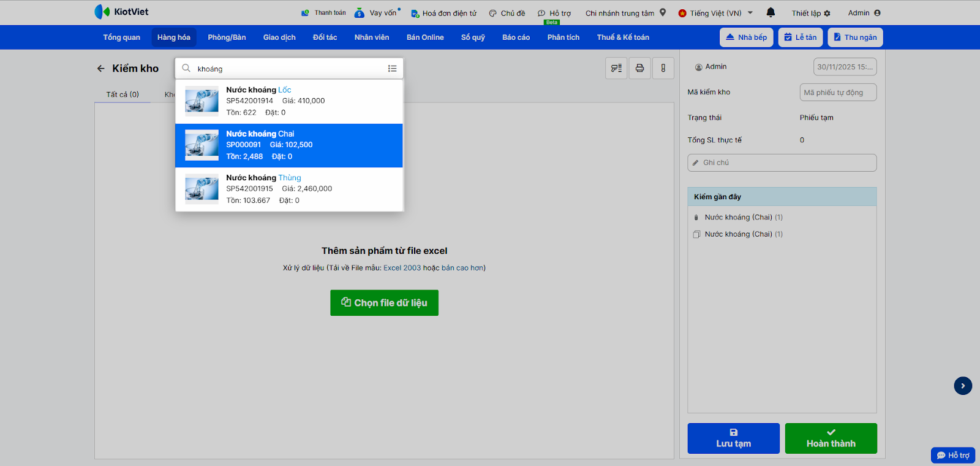Open the Đối tác menu
This screenshot has width=980, height=466.
coord(325,37)
